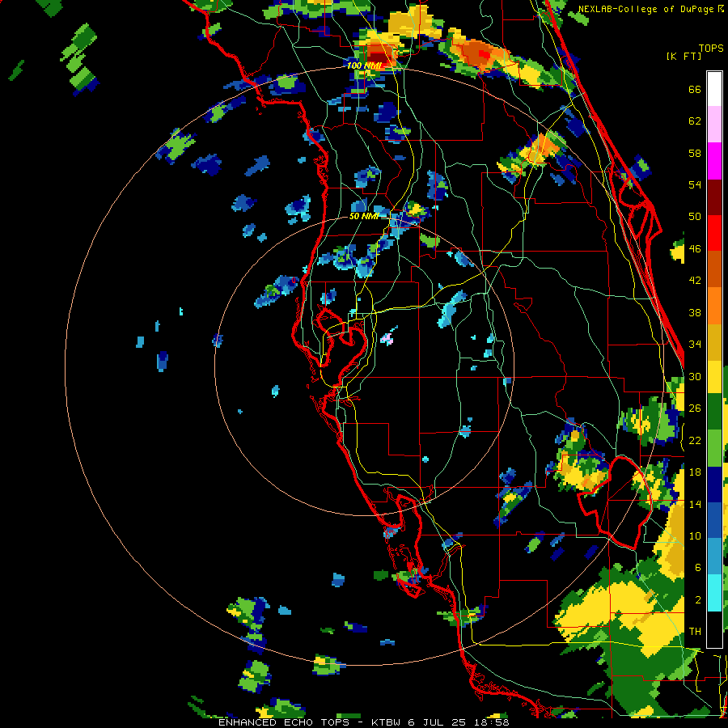Click the NEXLAB-College of DuPage credit text

click(647, 9)
